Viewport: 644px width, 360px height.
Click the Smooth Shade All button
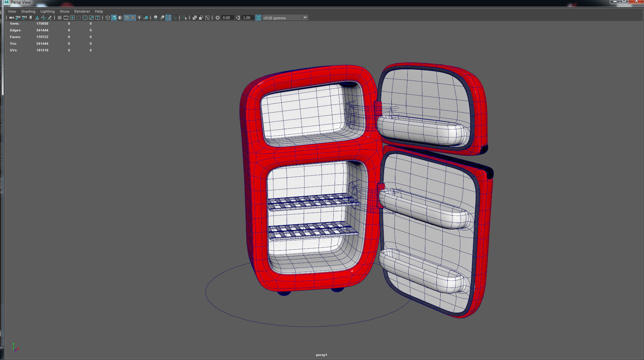[114, 18]
